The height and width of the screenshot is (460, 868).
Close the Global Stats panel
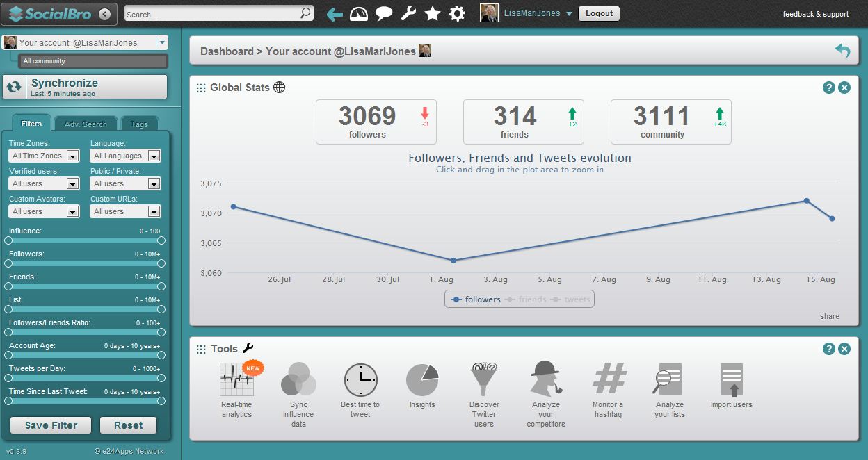coord(844,88)
